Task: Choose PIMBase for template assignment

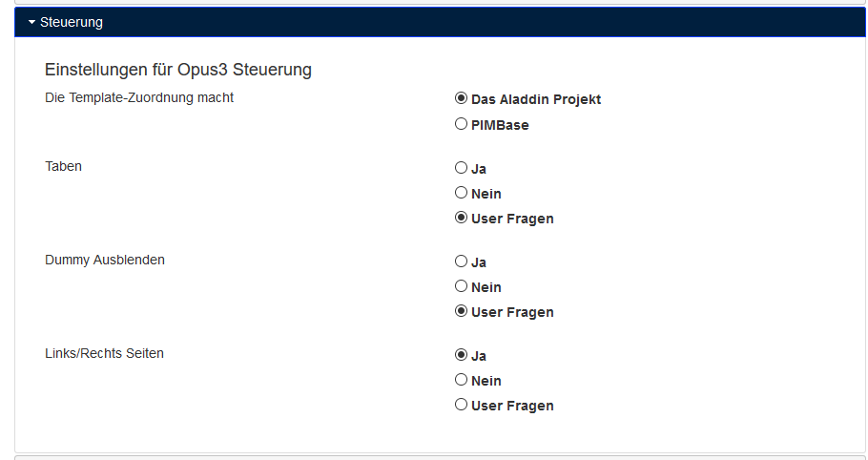Action: [x=462, y=124]
